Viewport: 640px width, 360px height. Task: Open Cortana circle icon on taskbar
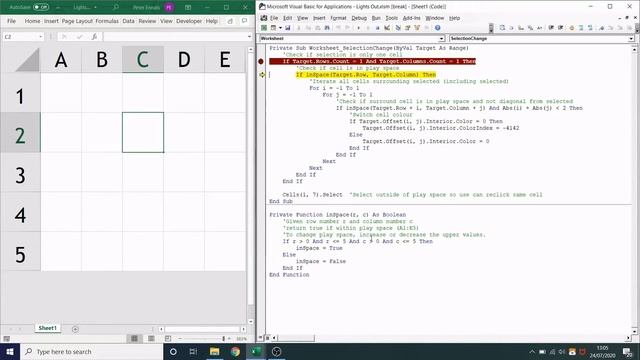(173, 351)
